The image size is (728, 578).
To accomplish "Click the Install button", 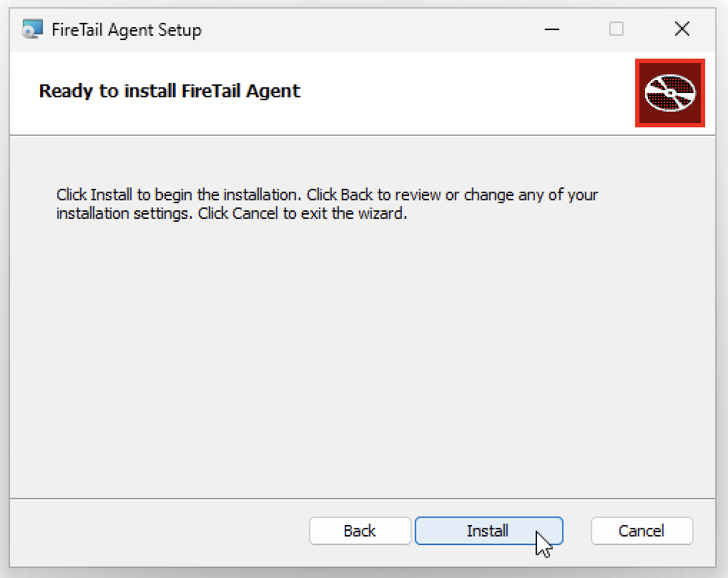I will (488, 531).
